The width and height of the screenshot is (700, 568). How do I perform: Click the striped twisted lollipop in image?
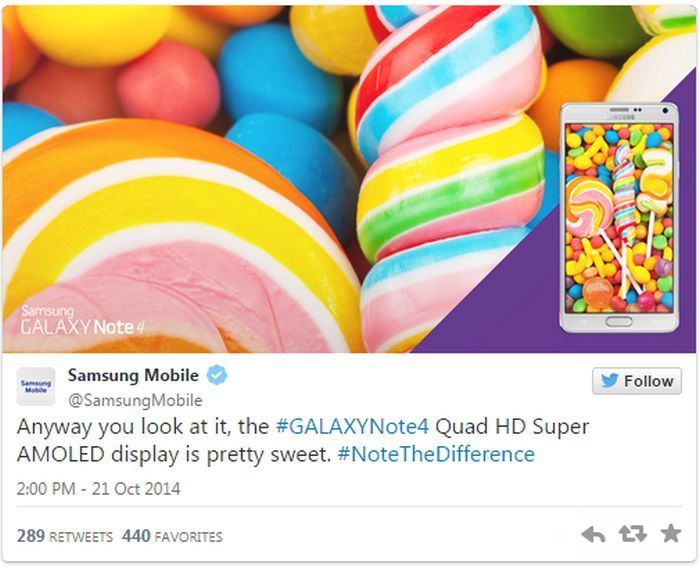pyautogui.click(x=451, y=179)
